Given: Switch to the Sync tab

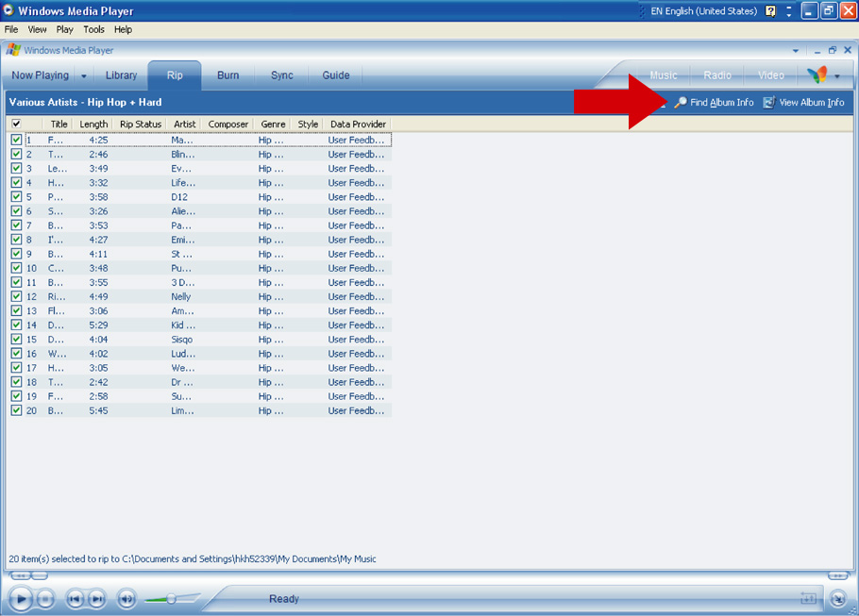Looking at the screenshot, I should [282, 75].
